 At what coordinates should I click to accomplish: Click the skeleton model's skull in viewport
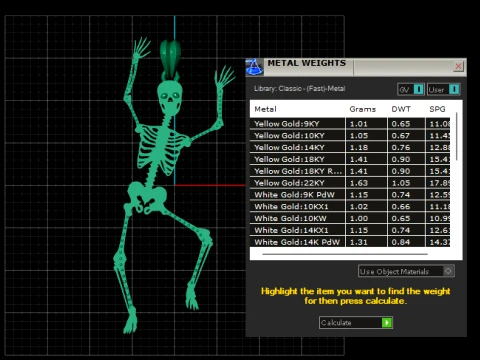170,98
